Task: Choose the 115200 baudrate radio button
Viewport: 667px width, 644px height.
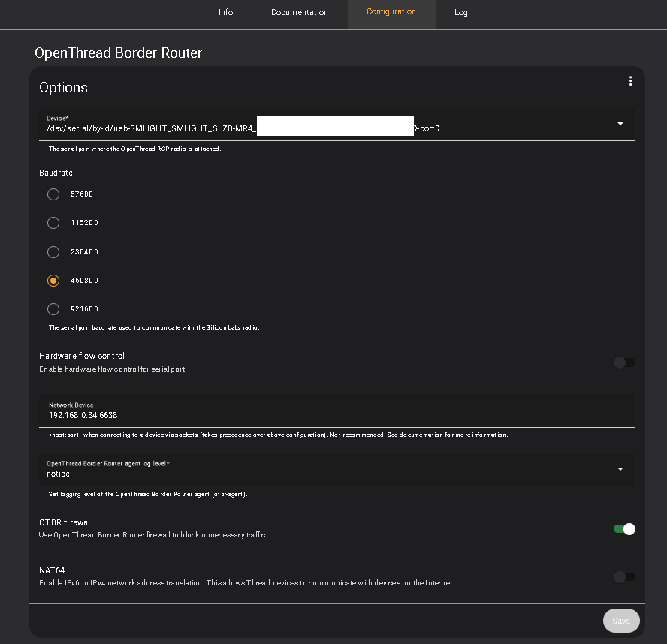Action: [53, 223]
